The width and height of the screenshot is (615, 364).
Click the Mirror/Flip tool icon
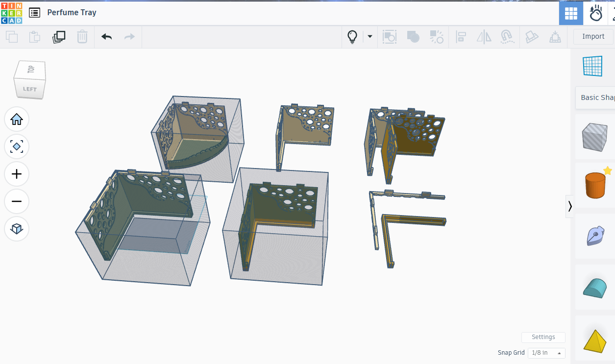(484, 36)
